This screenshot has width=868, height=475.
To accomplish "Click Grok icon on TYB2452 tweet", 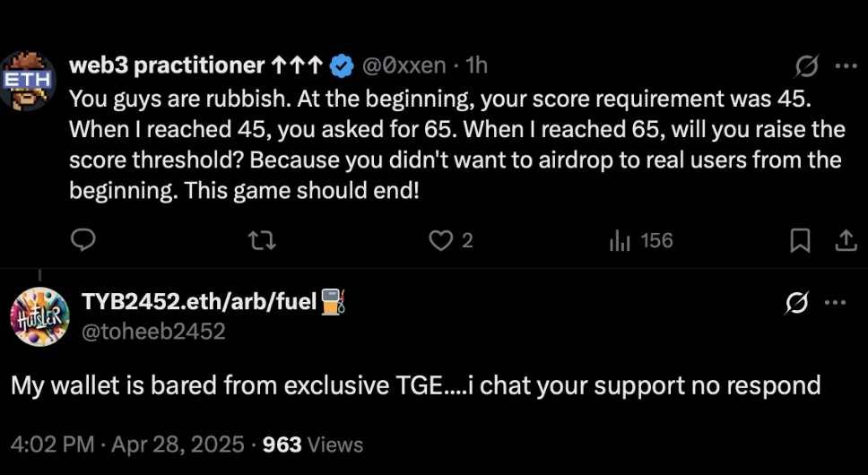I will tap(796, 303).
